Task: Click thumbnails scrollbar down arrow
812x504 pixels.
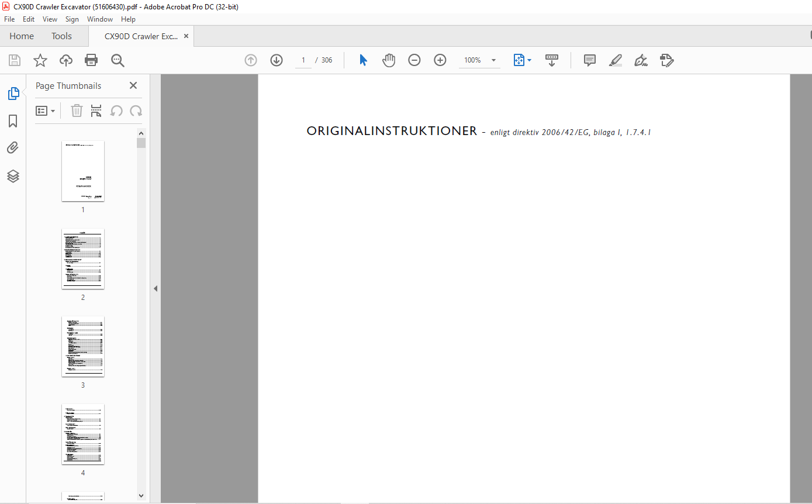Action: (141, 495)
